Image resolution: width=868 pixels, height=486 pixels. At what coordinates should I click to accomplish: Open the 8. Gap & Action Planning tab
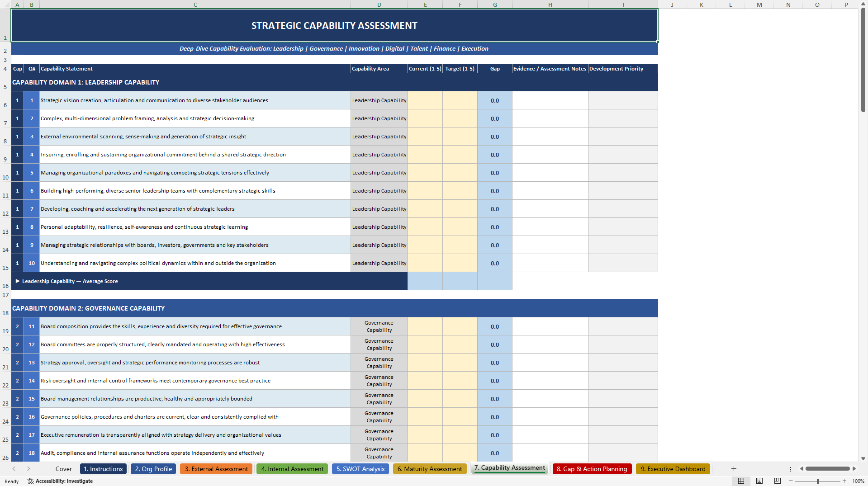pos(592,469)
